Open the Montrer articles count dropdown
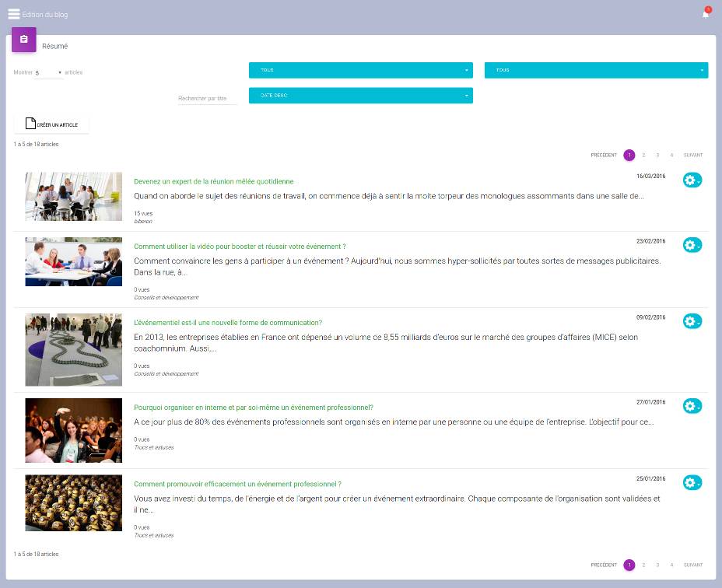 [48, 73]
